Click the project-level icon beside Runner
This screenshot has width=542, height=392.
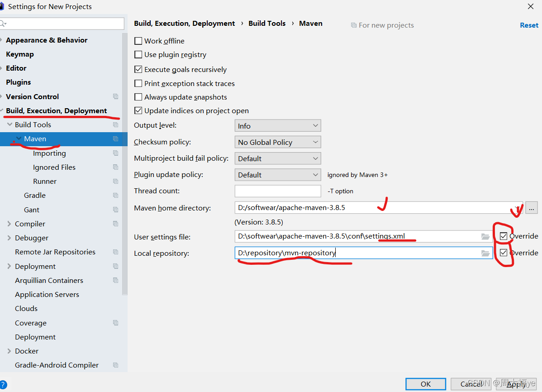115,182
